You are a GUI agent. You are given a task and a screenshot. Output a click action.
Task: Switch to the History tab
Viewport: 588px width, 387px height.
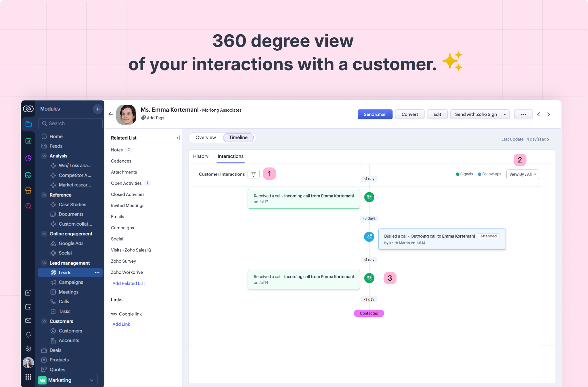coord(200,156)
